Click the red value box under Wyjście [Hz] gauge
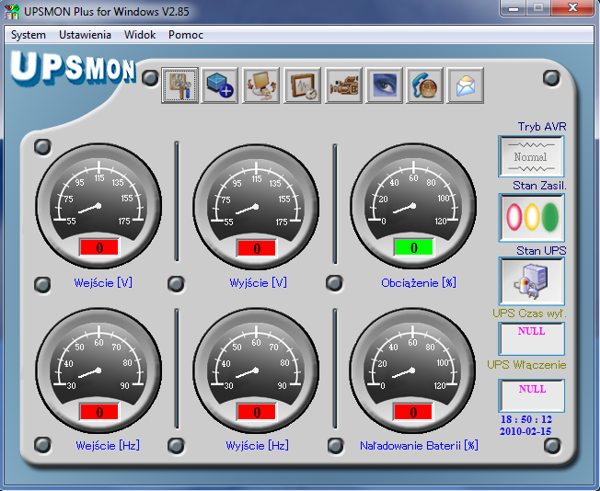This screenshot has width=600, height=491. click(256, 412)
